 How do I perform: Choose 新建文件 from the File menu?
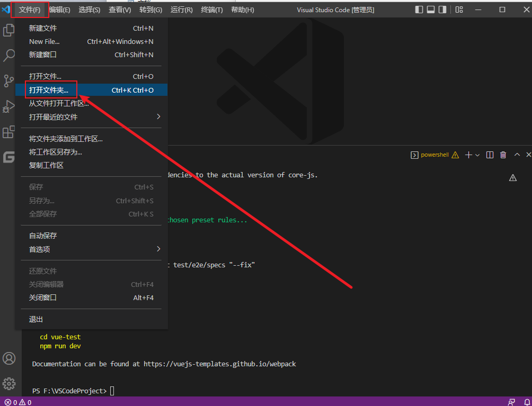tap(91, 28)
